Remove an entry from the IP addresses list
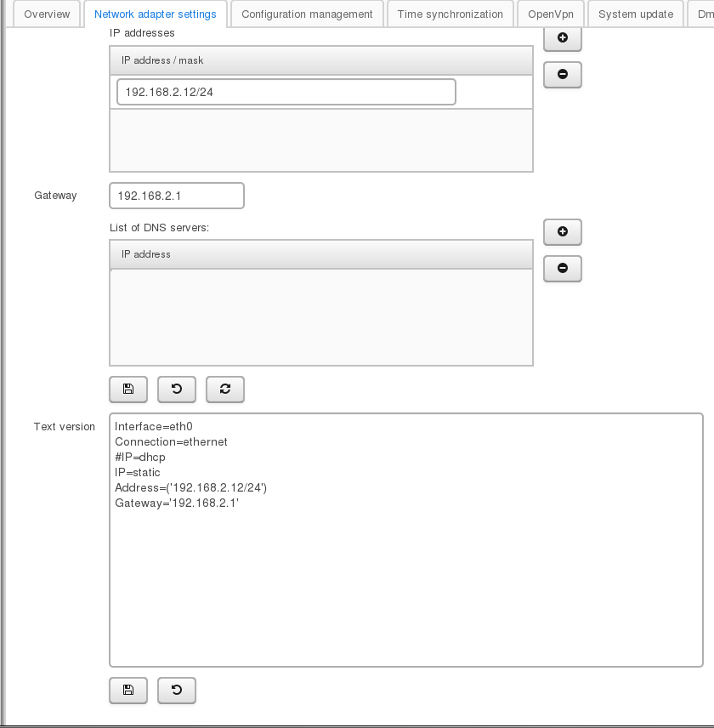714x728 pixels. tap(562, 75)
